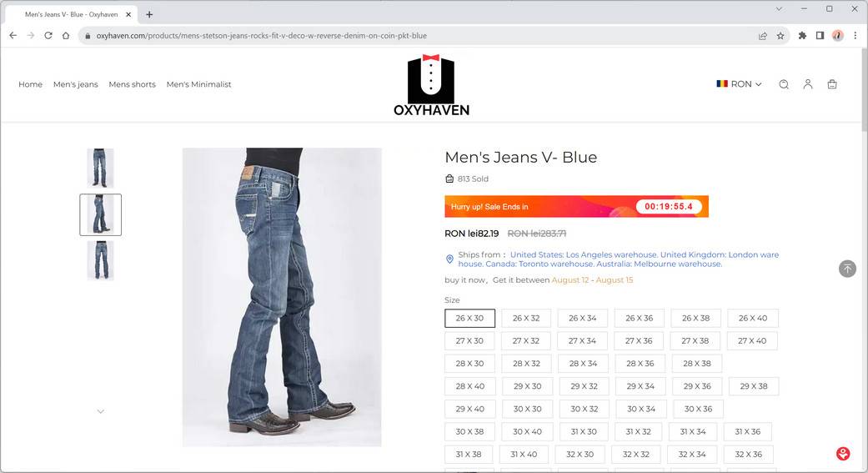The width and height of the screenshot is (868, 473).
Task: Click the Home navigation link
Action: [x=31, y=84]
